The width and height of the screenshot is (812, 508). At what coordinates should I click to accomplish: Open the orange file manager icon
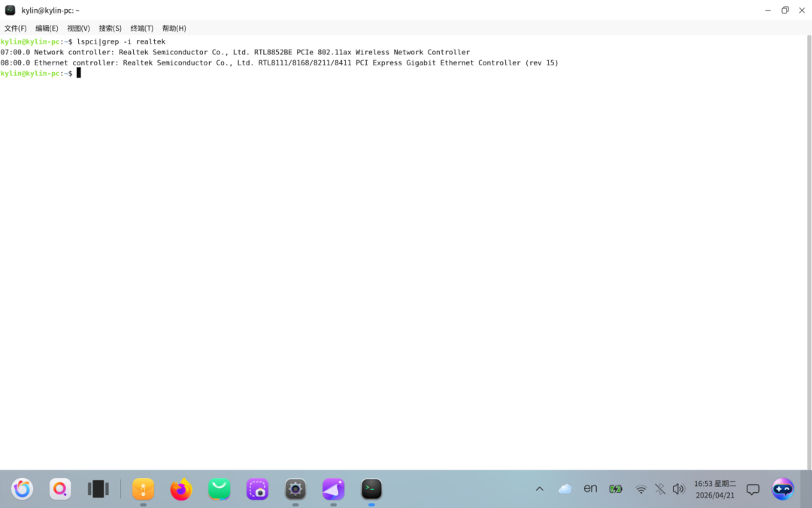tap(144, 489)
